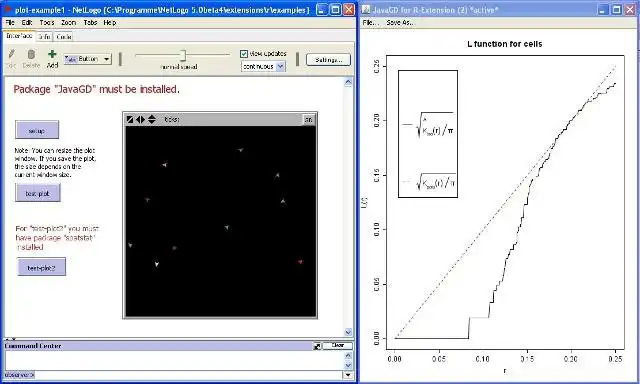Click the test-plot button

coord(38,193)
